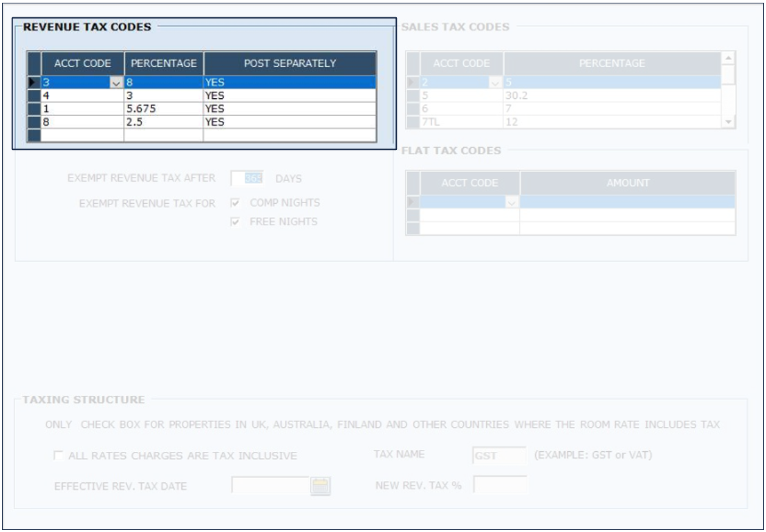Select the 5.675 percentage cell
This screenshot has width=766, height=532.
[x=163, y=108]
